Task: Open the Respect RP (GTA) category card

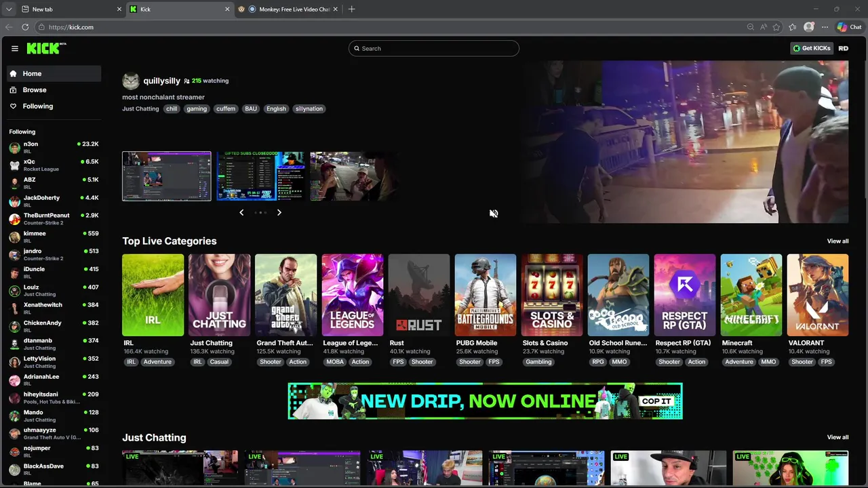Action: (684, 295)
